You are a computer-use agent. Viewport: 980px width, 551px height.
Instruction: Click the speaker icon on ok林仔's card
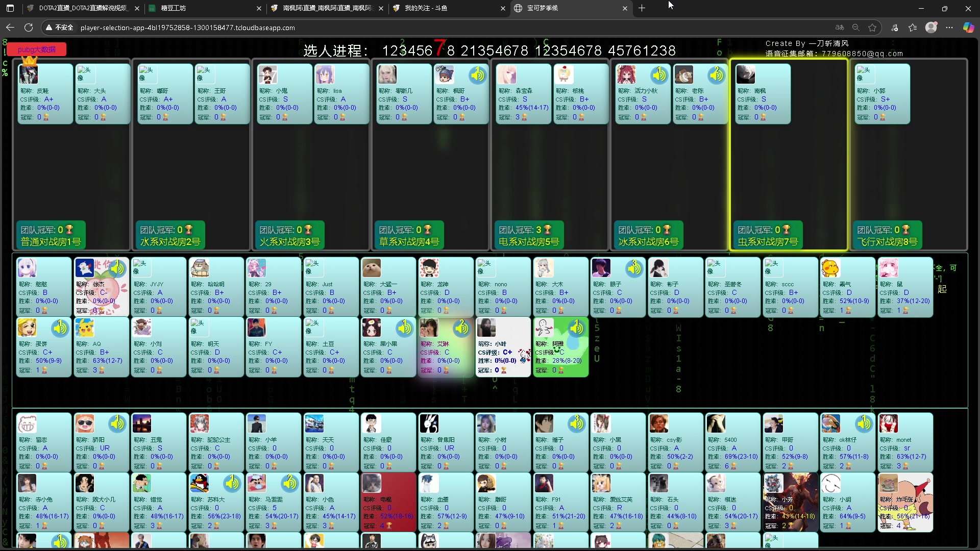click(864, 423)
